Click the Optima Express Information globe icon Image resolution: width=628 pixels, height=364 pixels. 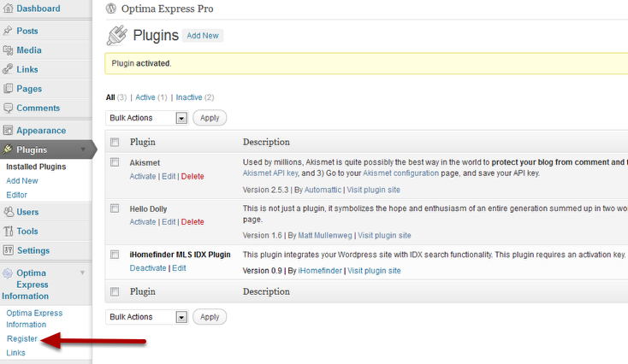point(7,273)
